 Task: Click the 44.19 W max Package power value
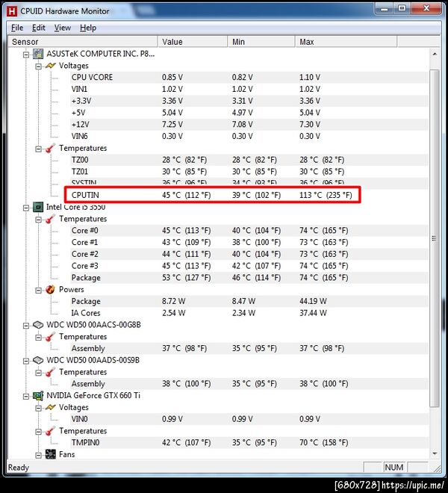(x=313, y=301)
